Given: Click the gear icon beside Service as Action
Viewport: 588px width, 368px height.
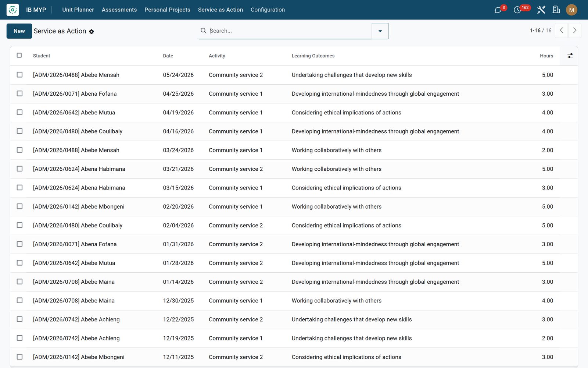Looking at the screenshot, I should coord(92,32).
